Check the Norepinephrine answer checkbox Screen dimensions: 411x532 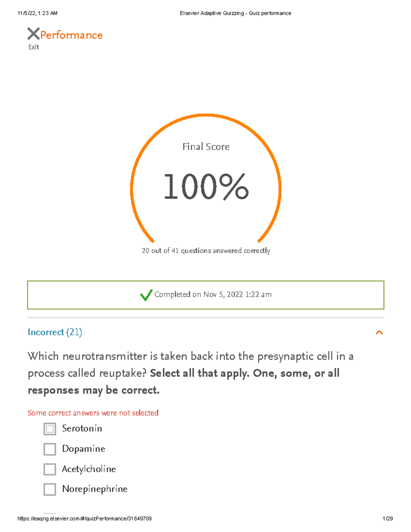click(50, 489)
